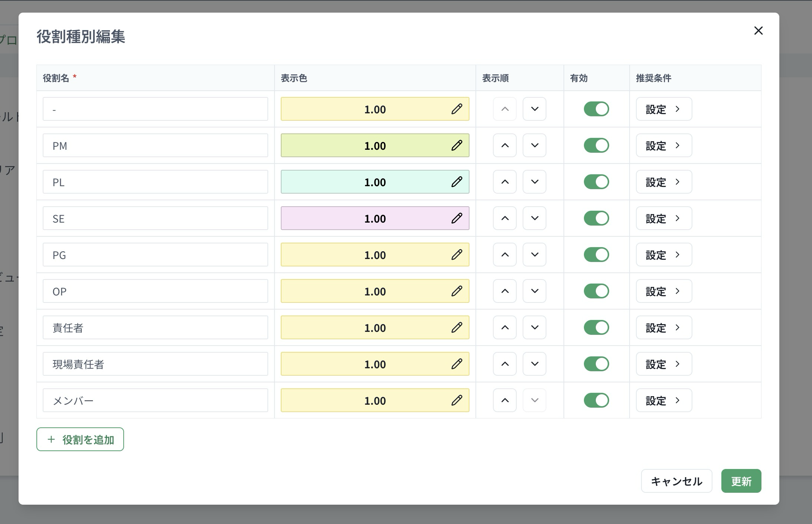Disable the PM role toggle
The width and height of the screenshot is (812, 524).
[597, 145]
